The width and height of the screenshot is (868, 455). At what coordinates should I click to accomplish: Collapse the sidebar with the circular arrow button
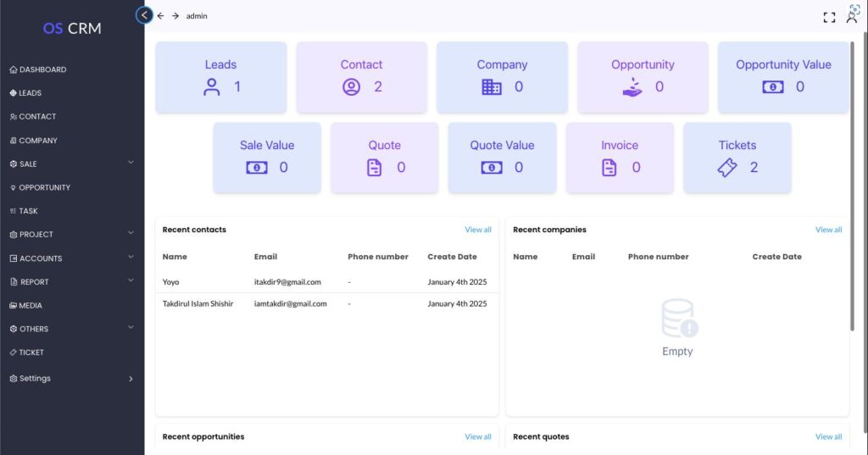pos(144,15)
